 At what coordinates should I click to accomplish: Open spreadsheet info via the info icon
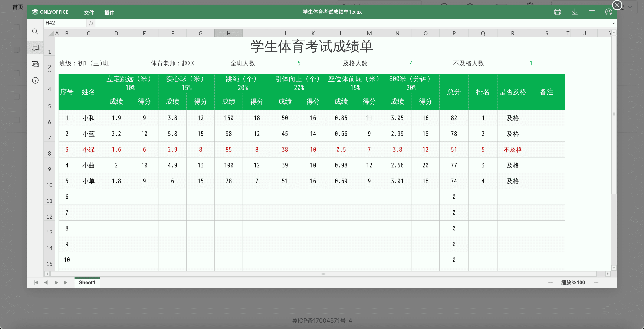(x=35, y=80)
